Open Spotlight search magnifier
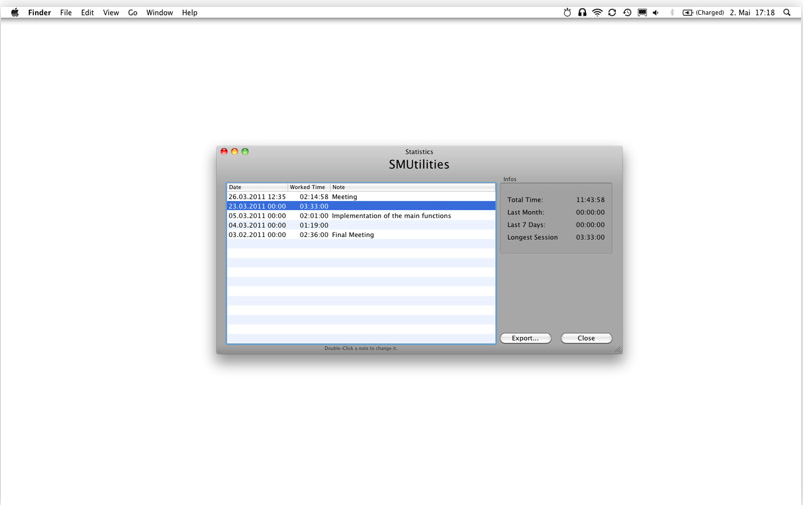This screenshot has height=505, width=803. point(787,12)
